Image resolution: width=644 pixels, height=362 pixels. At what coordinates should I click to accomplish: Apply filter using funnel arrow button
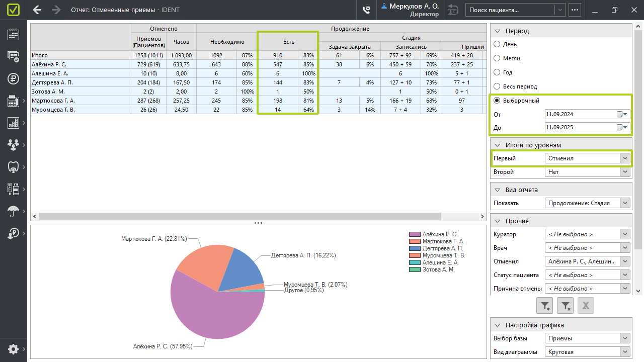click(545, 305)
